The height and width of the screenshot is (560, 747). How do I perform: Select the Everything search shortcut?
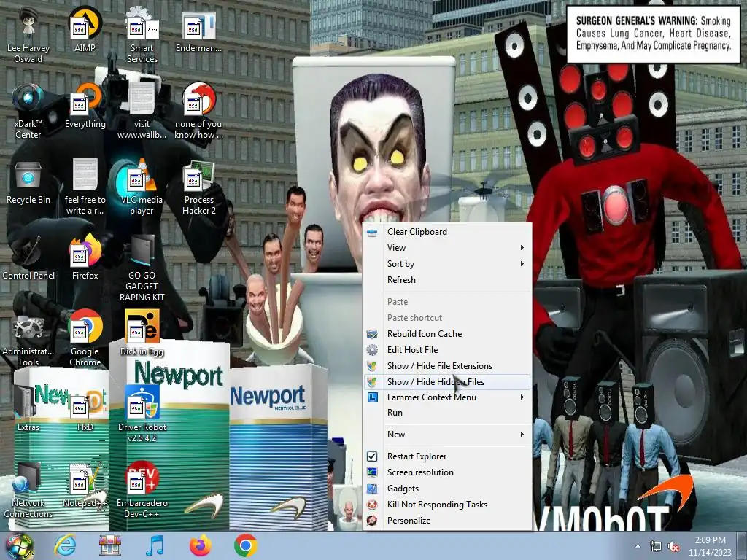(x=85, y=106)
